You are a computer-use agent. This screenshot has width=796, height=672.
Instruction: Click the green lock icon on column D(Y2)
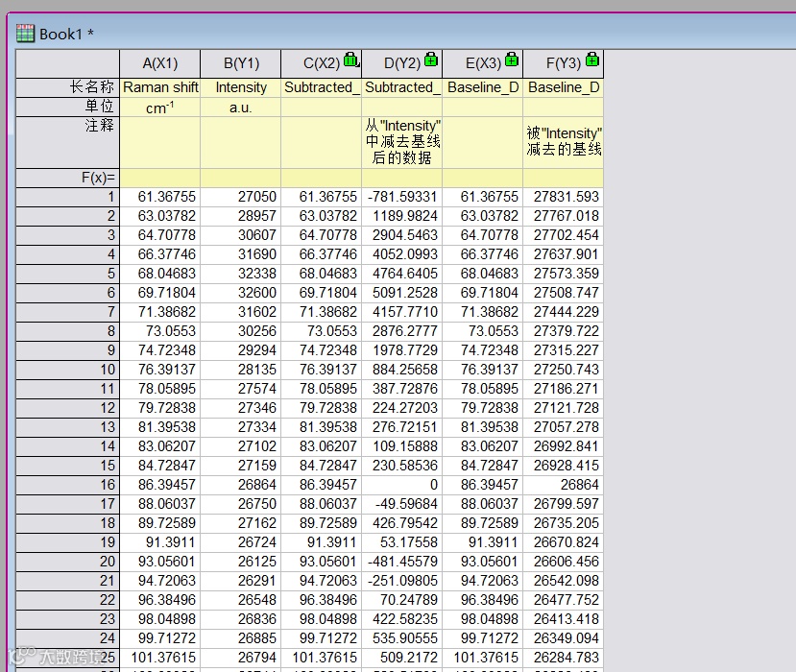pos(431,60)
